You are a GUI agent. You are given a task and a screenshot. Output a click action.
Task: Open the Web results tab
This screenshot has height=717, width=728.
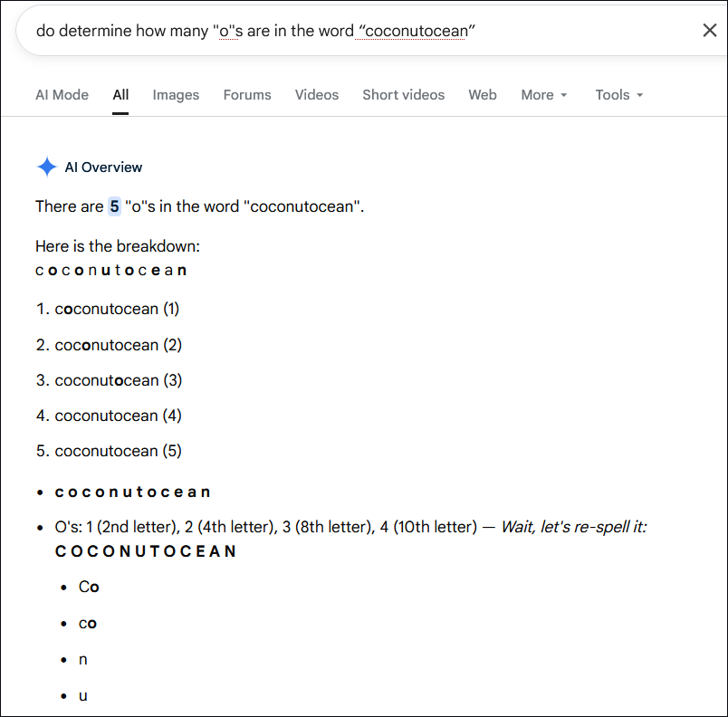point(482,95)
